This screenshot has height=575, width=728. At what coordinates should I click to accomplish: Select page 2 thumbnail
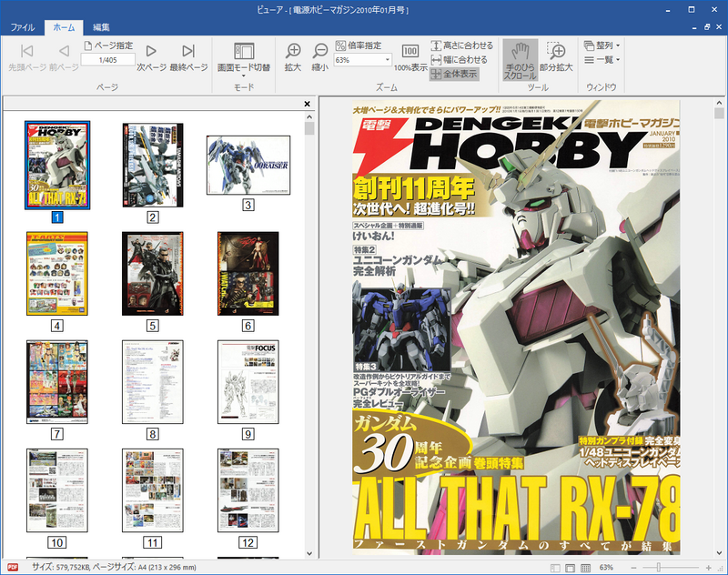tap(153, 166)
